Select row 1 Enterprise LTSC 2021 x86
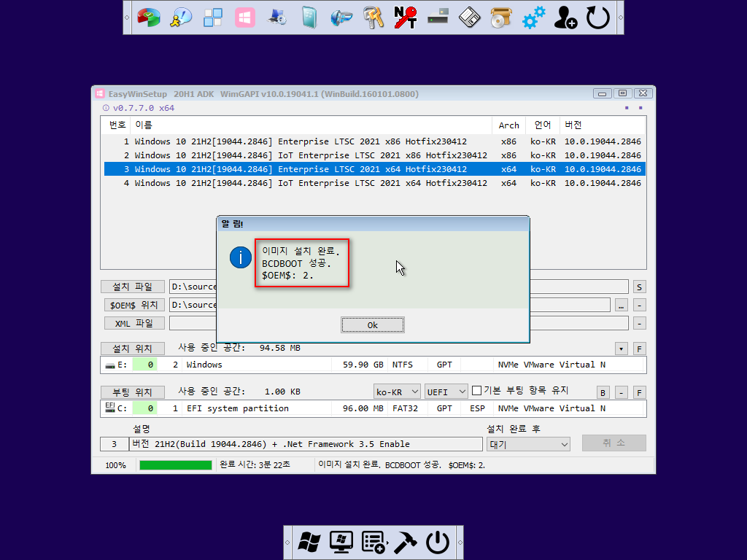Viewport: 747px width, 560px height. point(375,141)
